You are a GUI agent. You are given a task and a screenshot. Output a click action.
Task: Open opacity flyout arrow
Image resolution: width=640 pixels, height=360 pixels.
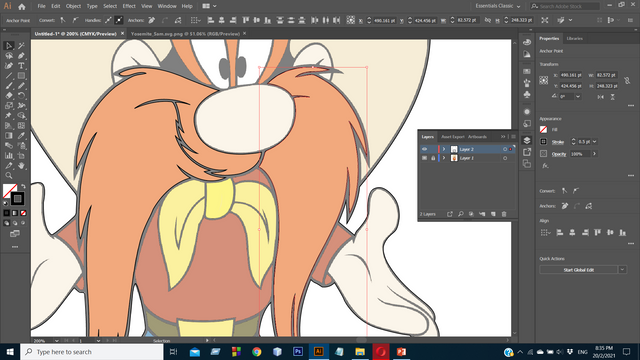(594, 154)
